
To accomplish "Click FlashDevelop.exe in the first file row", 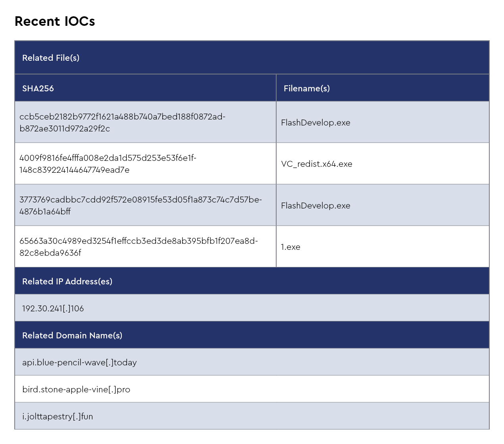I will pyautogui.click(x=315, y=123).
